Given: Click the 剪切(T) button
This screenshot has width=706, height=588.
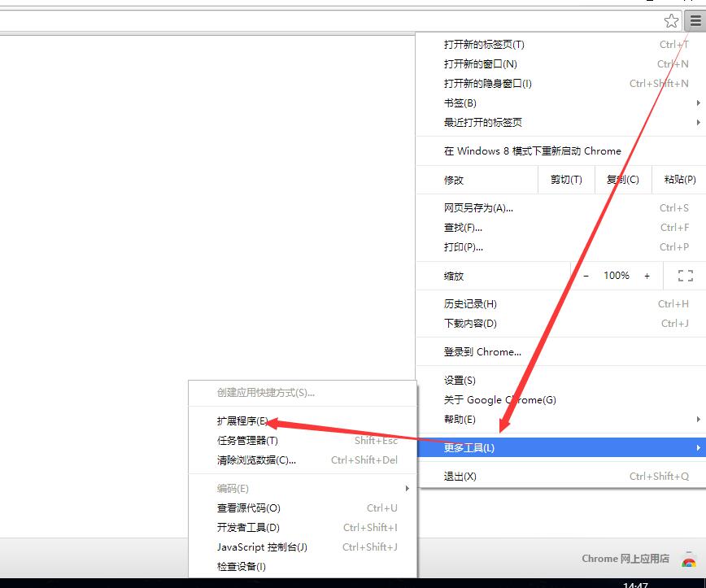Looking at the screenshot, I should [x=566, y=180].
